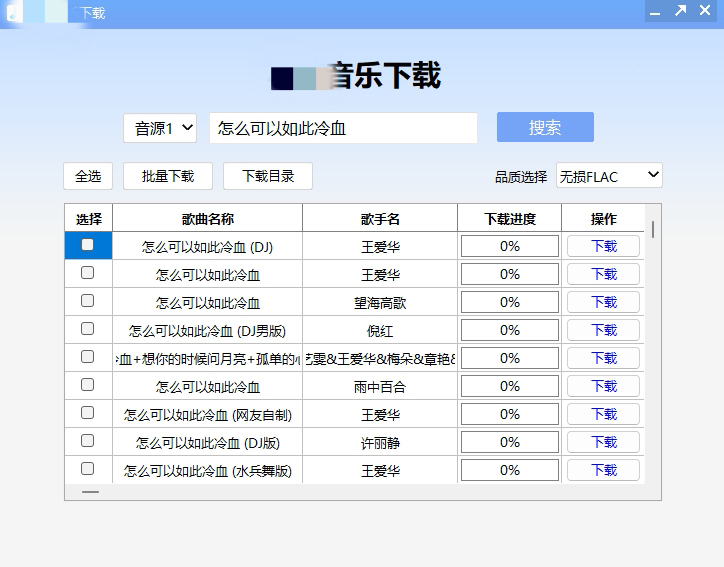Click the artist name 望海高歌
The image size is (724, 567).
pyautogui.click(x=380, y=303)
